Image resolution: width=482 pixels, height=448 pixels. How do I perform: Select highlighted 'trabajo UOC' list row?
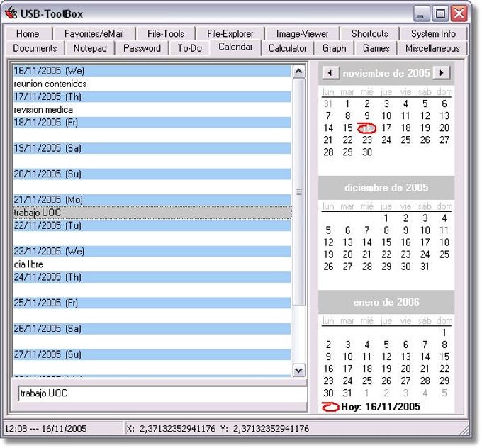(152, 213)
